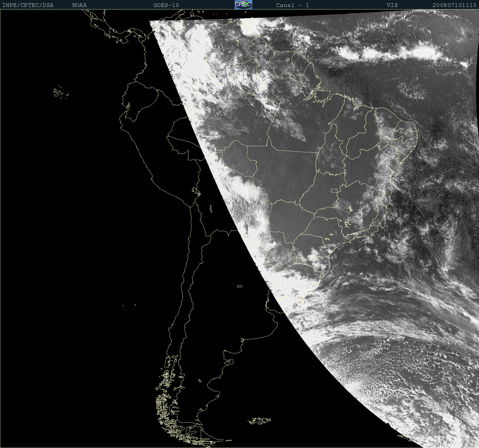
Task: Select the INPE/CPTEC/DSA header text
Action: [28, 5]
